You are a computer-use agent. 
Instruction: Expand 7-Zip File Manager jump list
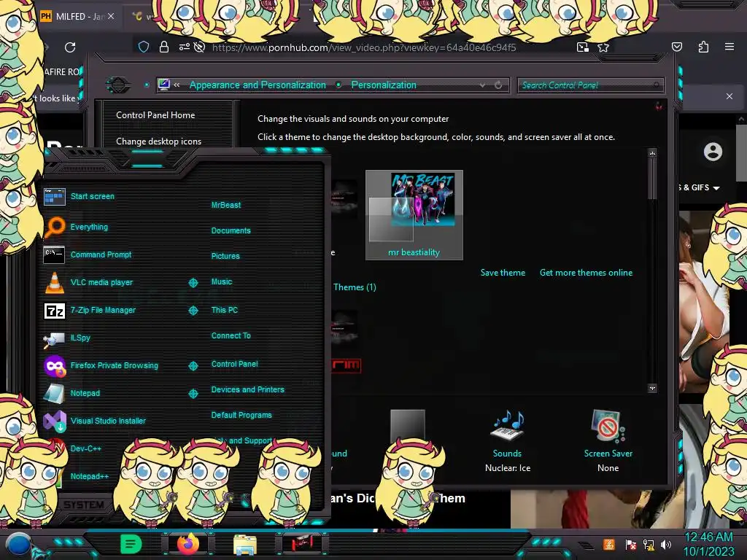click(193, 311)
